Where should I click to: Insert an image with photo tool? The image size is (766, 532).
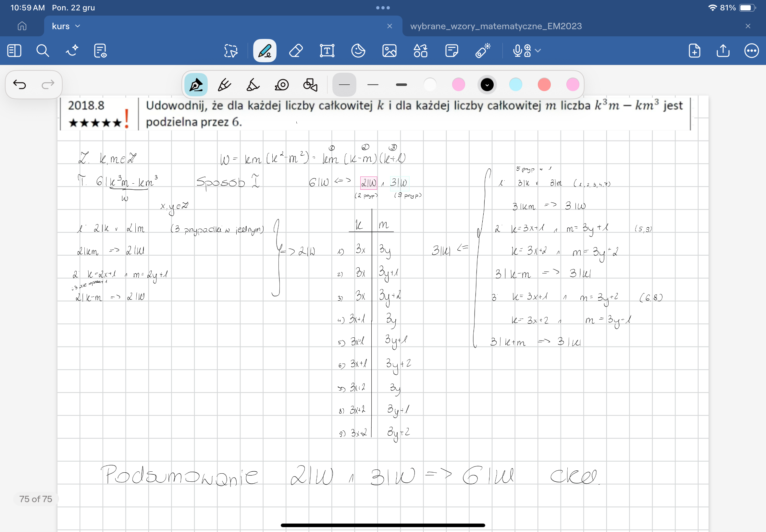(389, 51)
